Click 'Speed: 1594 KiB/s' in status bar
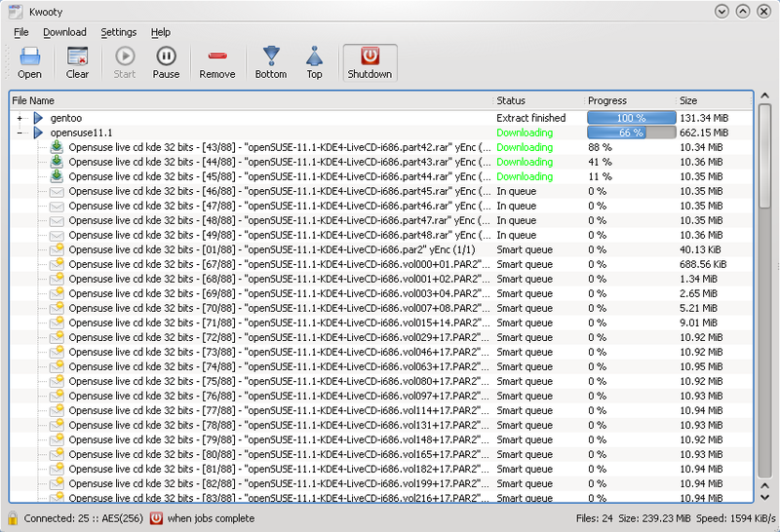Screen dimensions: 780x532 click(736, 518)
